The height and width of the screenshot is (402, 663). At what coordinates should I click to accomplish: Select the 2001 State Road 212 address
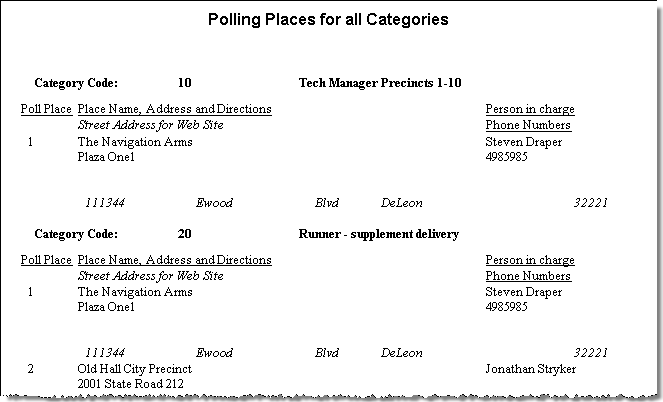click(131, 384)
